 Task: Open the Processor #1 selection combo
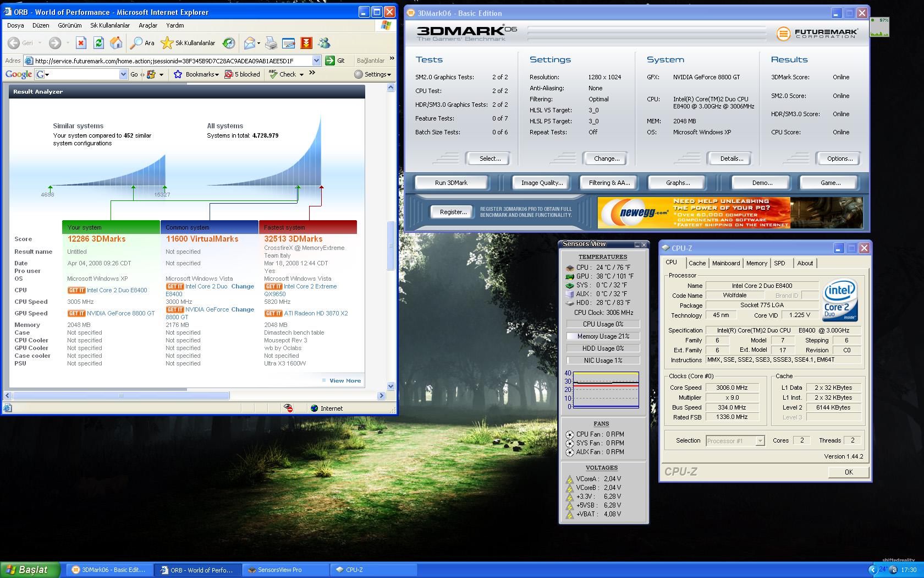[735, 441]
